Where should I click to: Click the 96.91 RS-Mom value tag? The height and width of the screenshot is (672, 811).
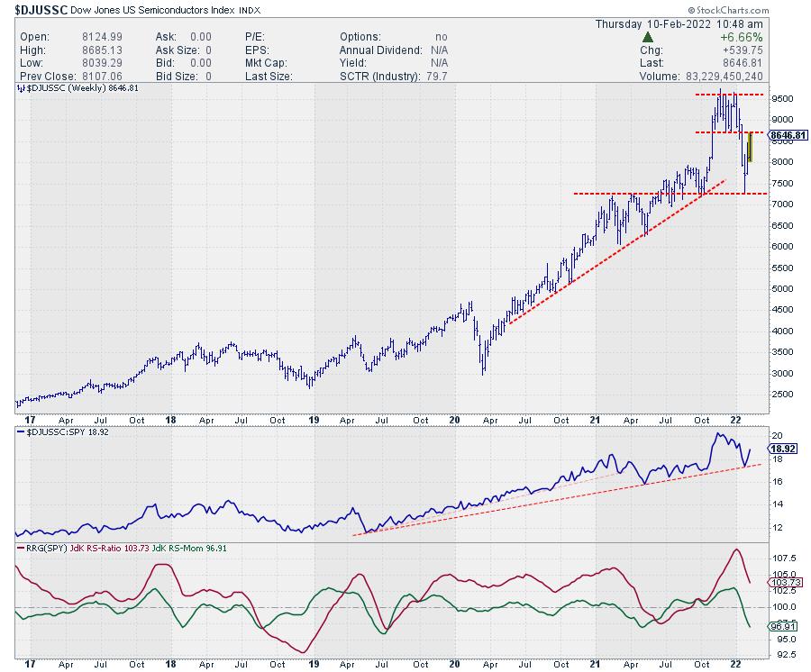(784, 626)
